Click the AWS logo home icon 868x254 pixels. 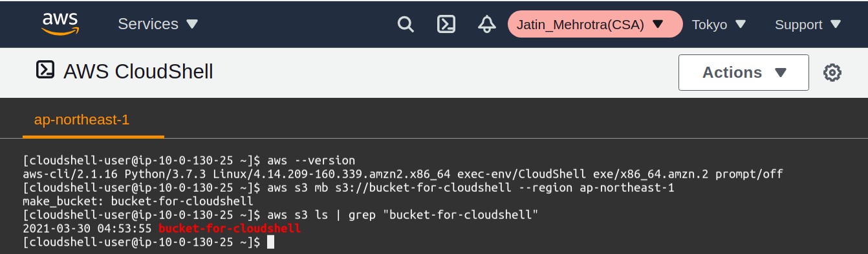click(60, 23)
